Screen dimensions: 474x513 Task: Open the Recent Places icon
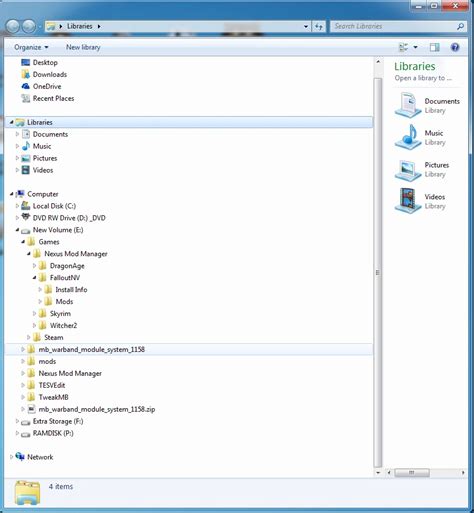coord(26,98)
